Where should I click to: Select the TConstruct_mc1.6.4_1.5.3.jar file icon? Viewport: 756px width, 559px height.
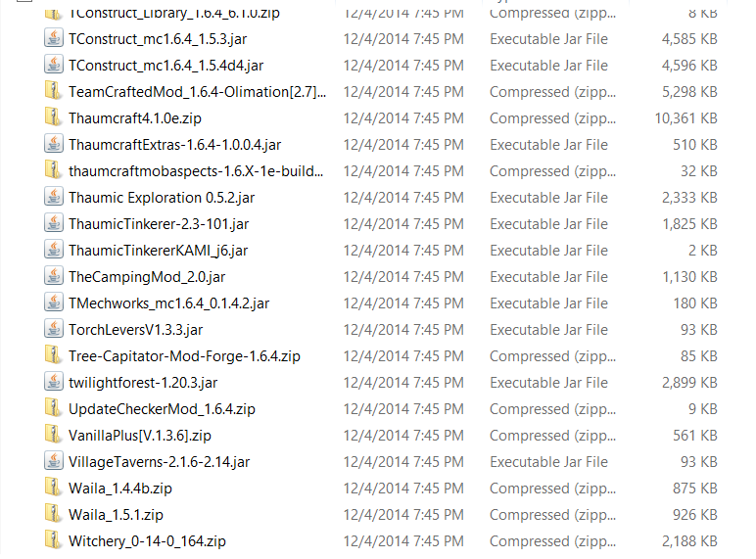coord(54,38)
